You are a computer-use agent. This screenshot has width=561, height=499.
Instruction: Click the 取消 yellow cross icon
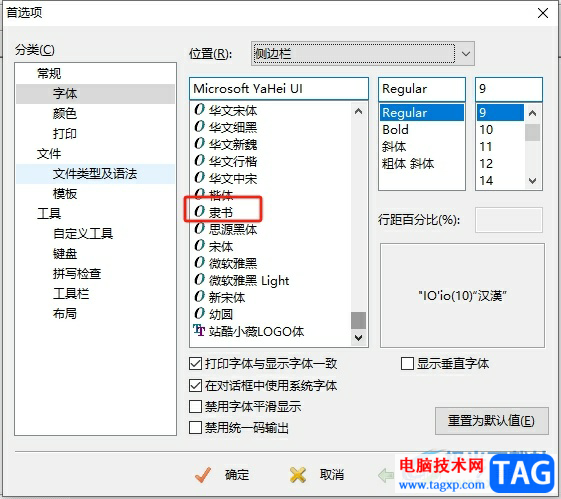[x=298, y=475]
